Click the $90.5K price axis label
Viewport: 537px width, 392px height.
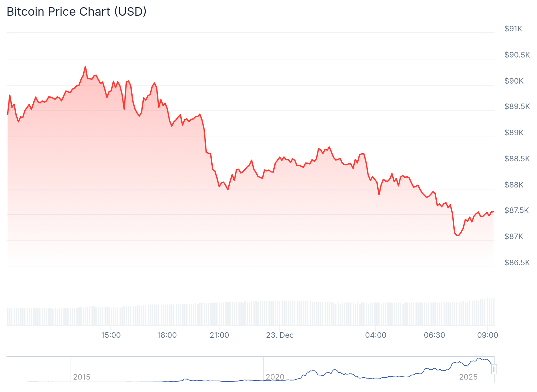coord(517,55)
